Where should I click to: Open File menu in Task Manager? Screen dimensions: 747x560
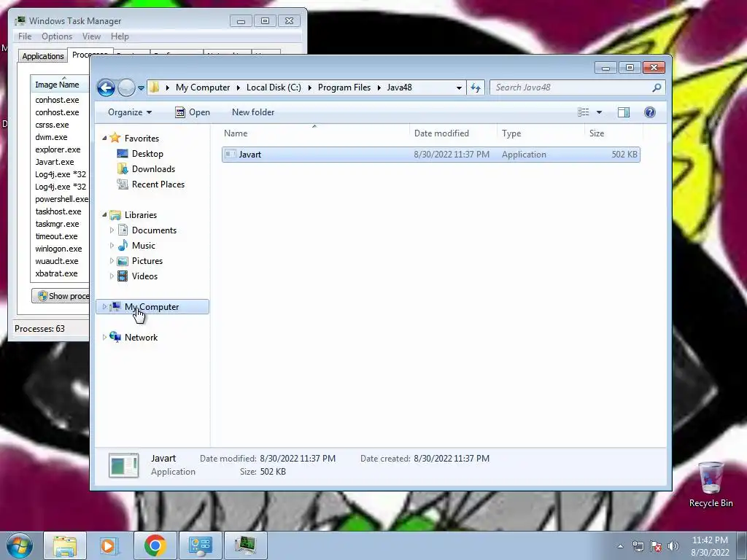click(25, 36)
